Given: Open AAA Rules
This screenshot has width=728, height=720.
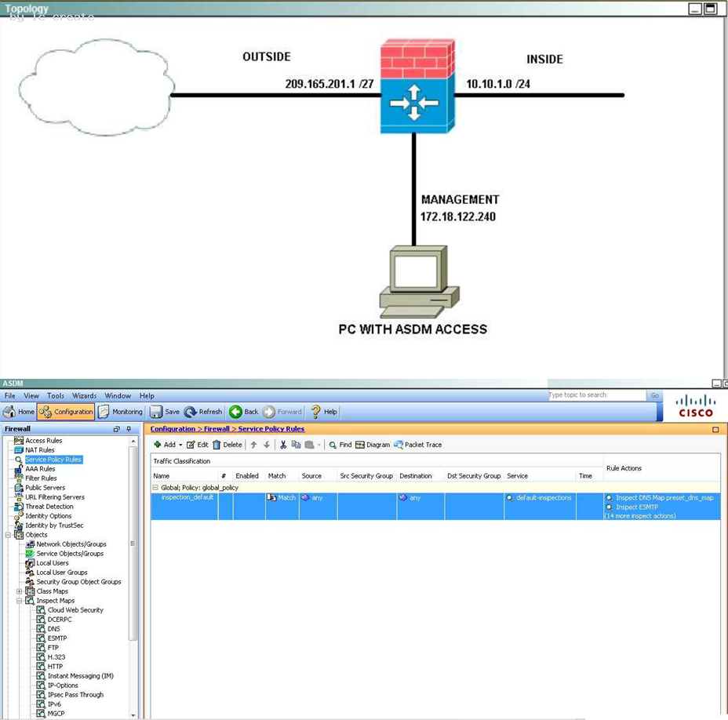Looking at the screenshot, I should pyautogui.click(x=40, y=469).
